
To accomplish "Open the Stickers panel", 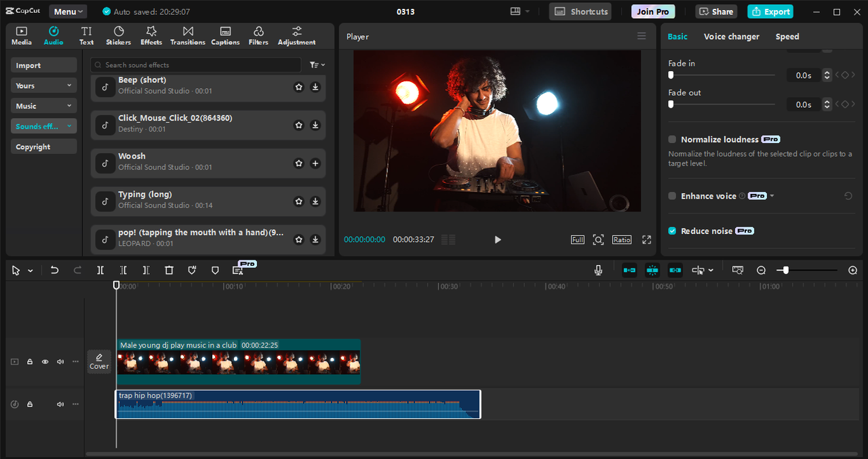I will point(118,35).
